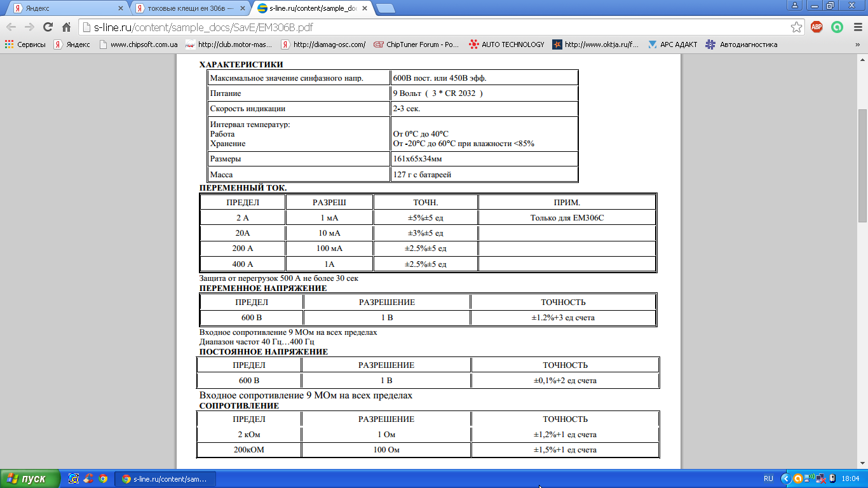Open the Автодиагностика bookmark
Viewport: 868px width, 488px height.
click(742, 44)
